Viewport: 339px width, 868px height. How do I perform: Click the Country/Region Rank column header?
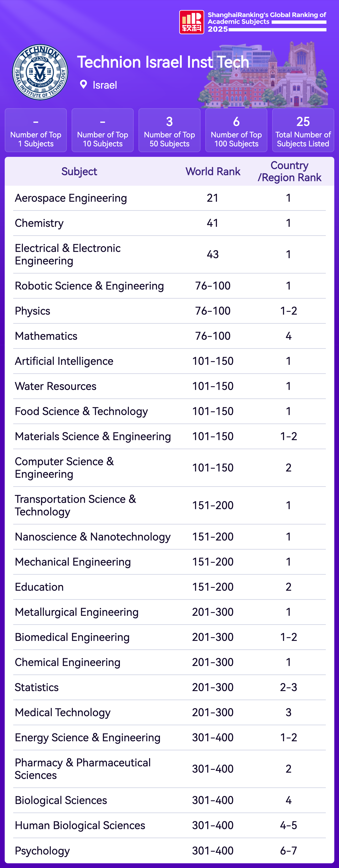[x=289, y=171]
